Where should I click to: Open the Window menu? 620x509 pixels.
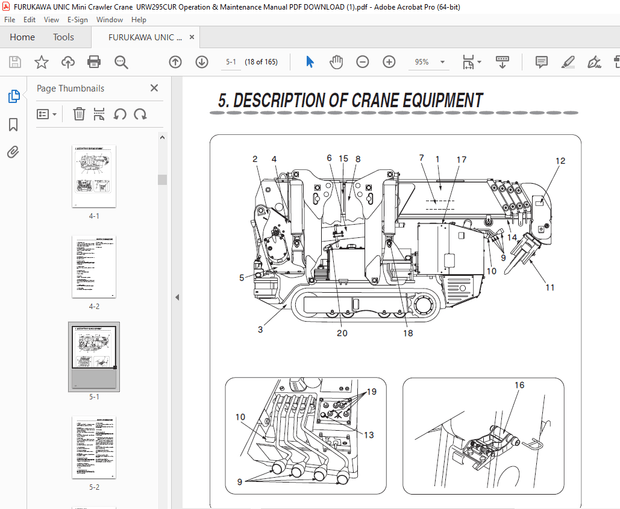click(110, 19)
